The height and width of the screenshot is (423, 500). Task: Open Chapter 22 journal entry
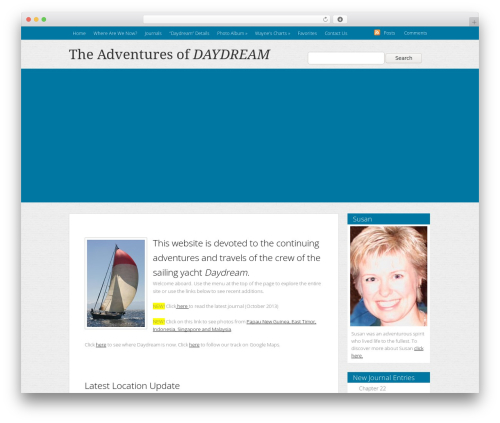point(372,388)
